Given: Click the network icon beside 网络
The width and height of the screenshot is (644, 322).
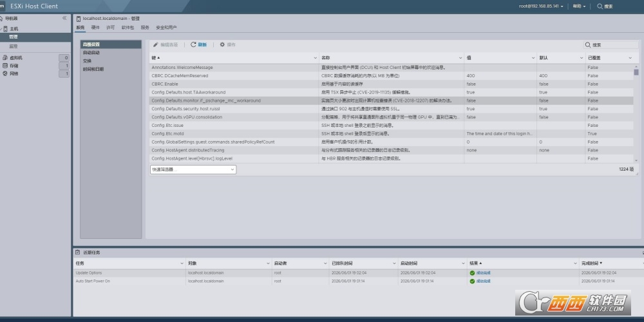Looking at the screenshot, I should (5, 73).
